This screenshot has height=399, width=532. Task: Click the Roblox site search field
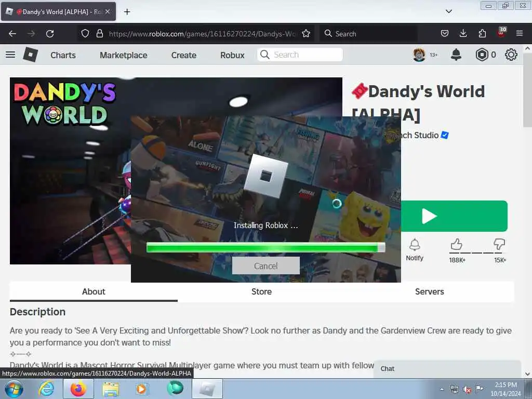click(x=300, y=55)
